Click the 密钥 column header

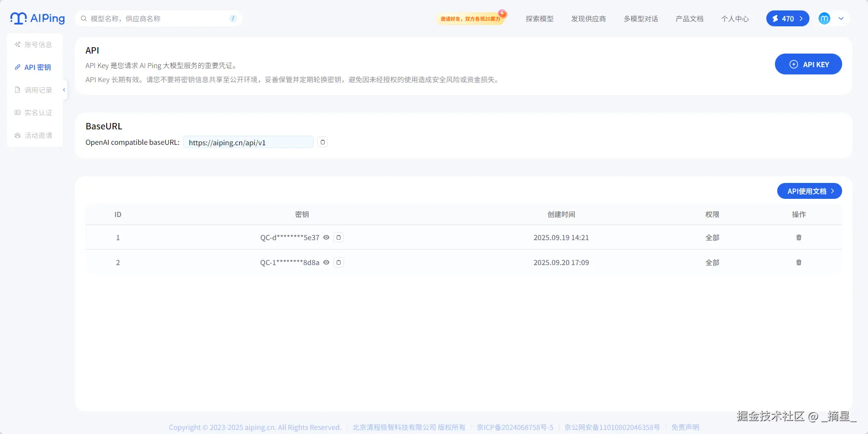[302, 214]
